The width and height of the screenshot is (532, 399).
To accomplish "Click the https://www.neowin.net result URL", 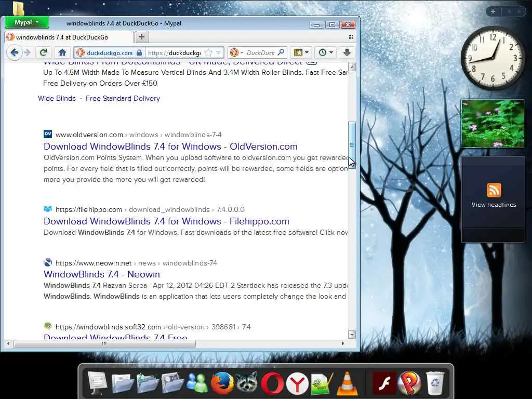I will tap(94, 263).
